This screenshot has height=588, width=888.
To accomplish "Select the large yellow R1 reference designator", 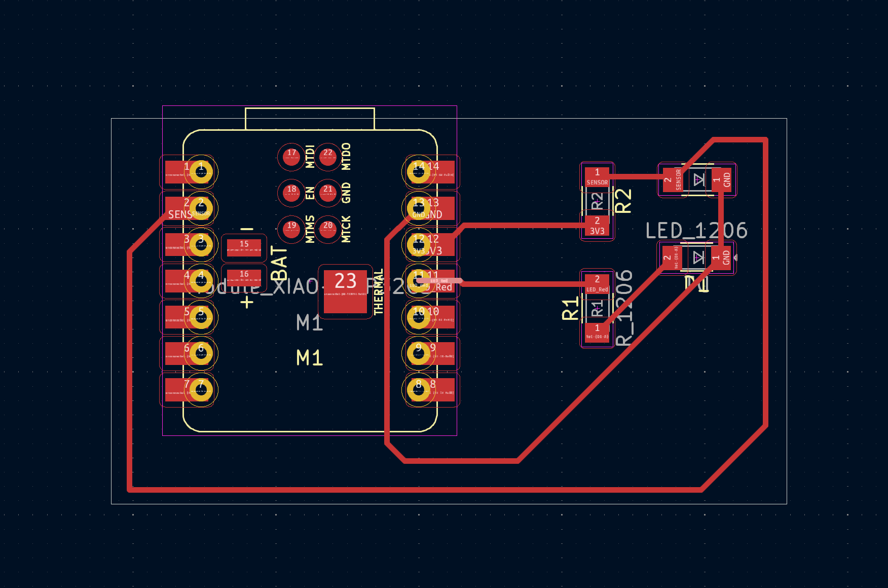I will click(570, 309).
